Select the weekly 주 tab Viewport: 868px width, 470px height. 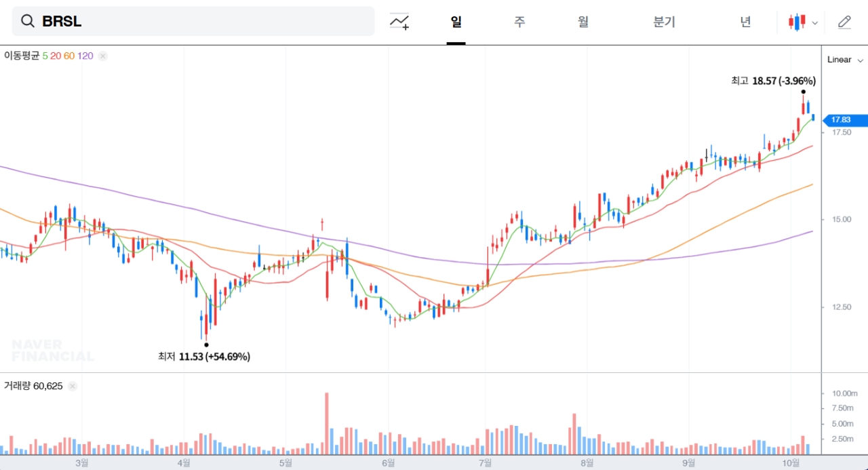click(519, 22)
